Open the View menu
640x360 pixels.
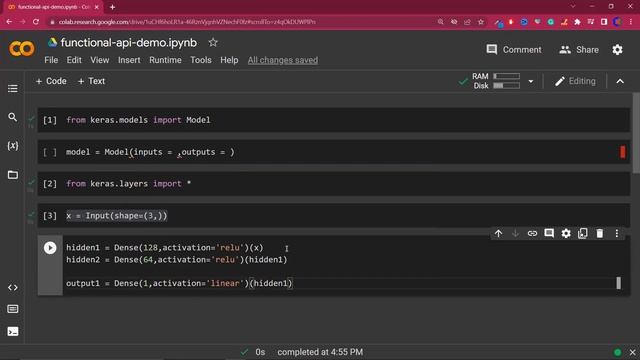point(100,60)
